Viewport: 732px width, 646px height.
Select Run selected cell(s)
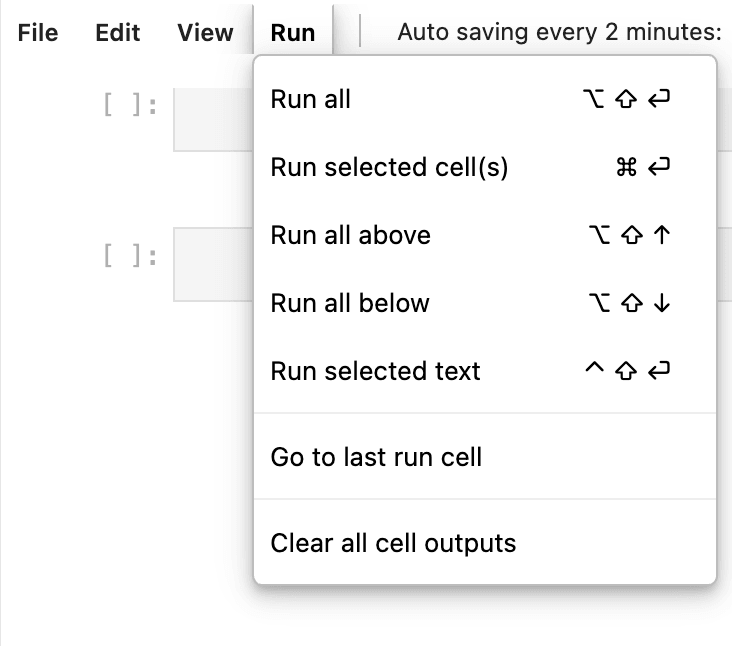389,167
